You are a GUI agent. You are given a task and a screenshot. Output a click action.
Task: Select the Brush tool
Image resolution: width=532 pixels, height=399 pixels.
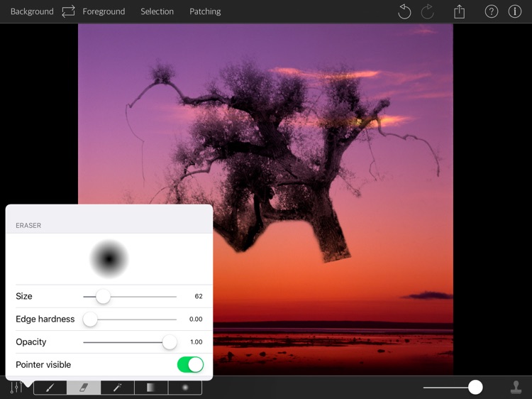click(50, 388)
